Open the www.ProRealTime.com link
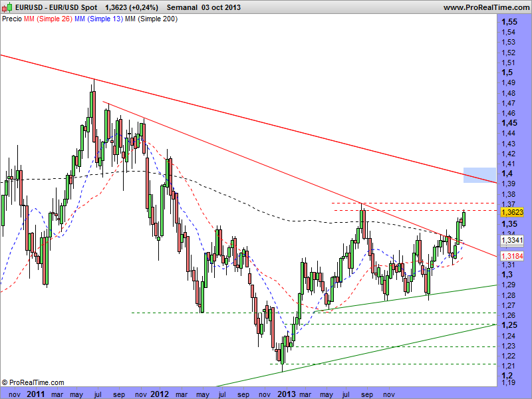The image size is (532, 399). [x=487, y=7]
